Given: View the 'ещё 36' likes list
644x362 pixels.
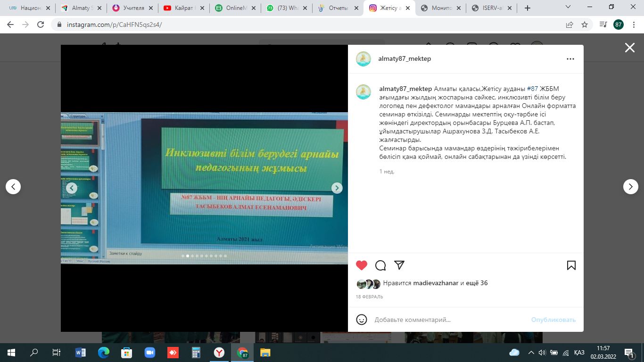Looking at the screenshot, I should pyautogui.click(x=478, y=283).
